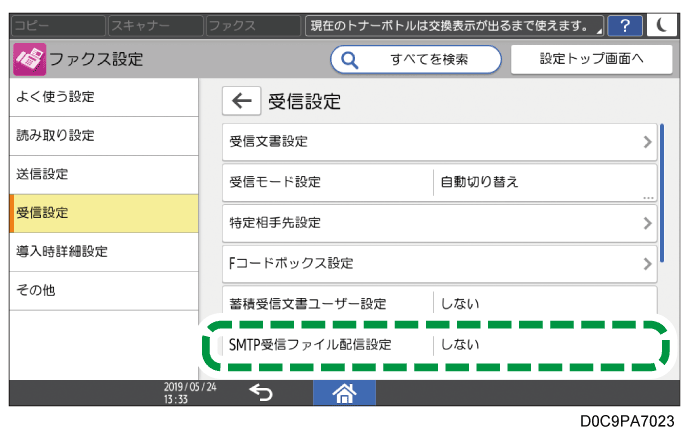Click the blue scrollbar of the settings list
The image size is (687, 435).
[662, 193]
